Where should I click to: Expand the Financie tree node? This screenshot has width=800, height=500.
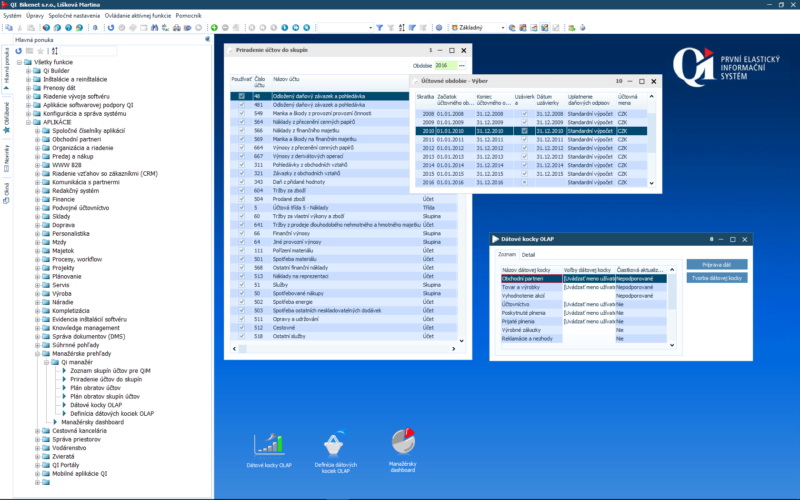click(37, 199)
